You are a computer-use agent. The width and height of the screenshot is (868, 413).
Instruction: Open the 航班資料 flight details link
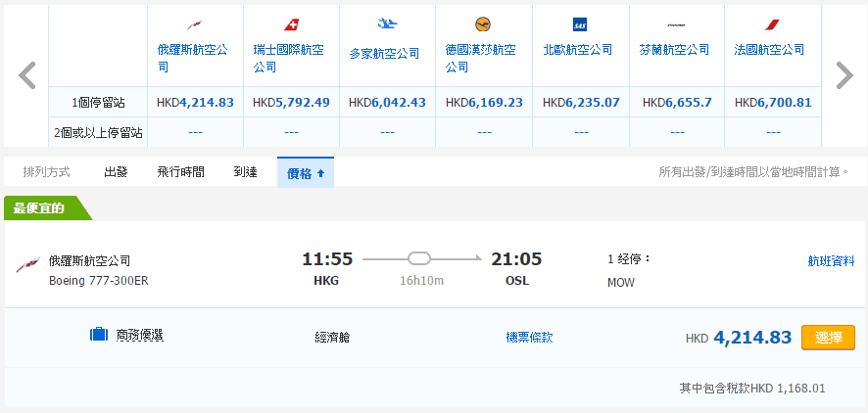click(x=831, y=260)
